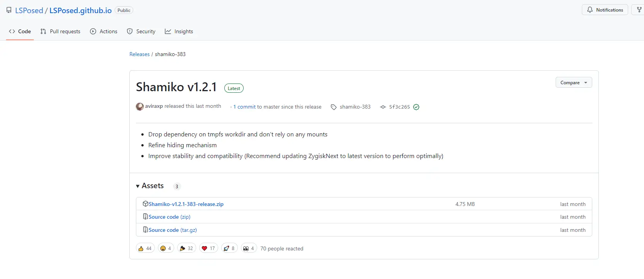Toggle the laugh reaction with 4
644x279 pixels.
point(166,248)
